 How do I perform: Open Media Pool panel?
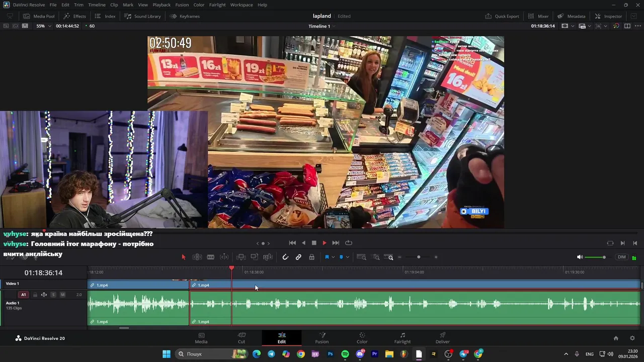tap(39, 16)
